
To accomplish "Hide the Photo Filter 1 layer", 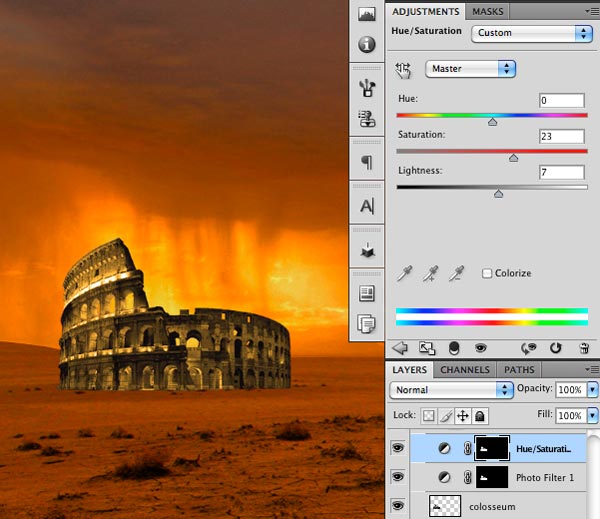I will pos(398,477).
